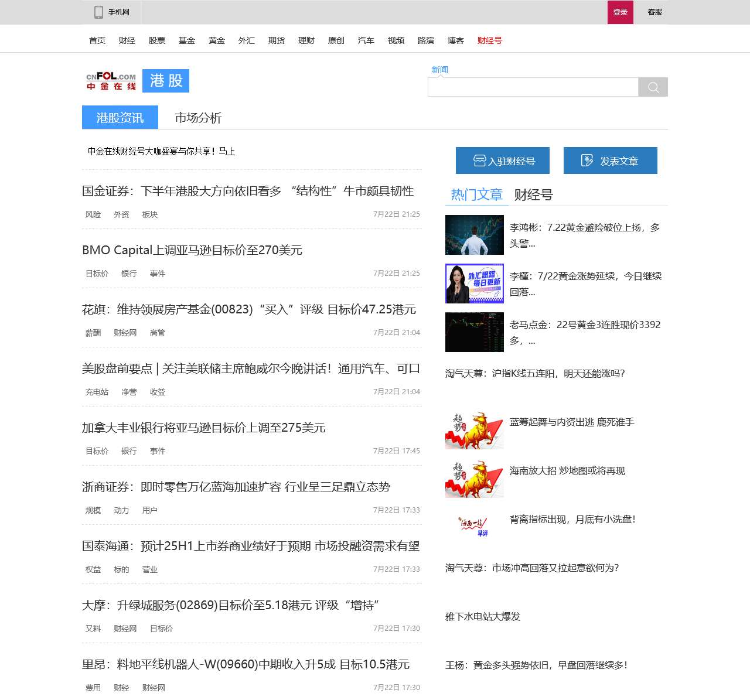The image size is (750, 700).
Task: Switch to the 市场分析 tab
Action: 199,118
